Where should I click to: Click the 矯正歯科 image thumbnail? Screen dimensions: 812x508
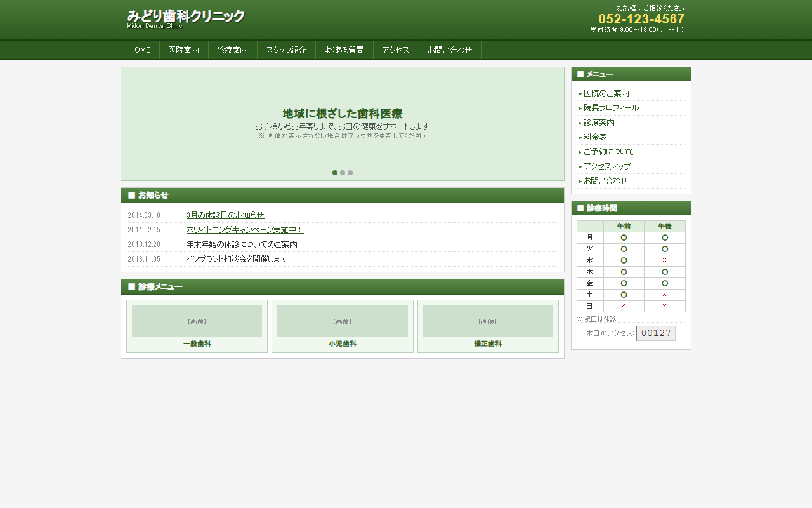tap(488, 321)
